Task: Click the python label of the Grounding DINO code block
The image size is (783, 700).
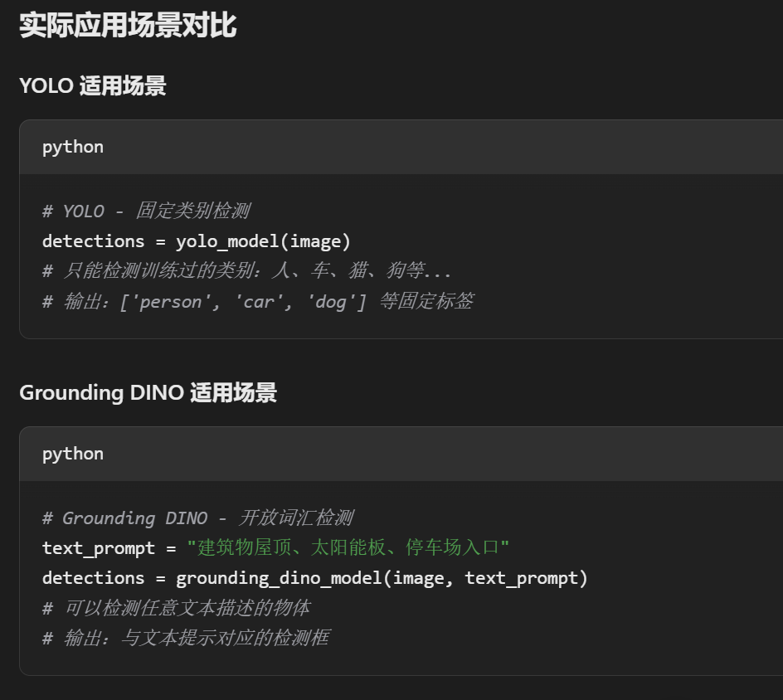Action: click(73, 454)
